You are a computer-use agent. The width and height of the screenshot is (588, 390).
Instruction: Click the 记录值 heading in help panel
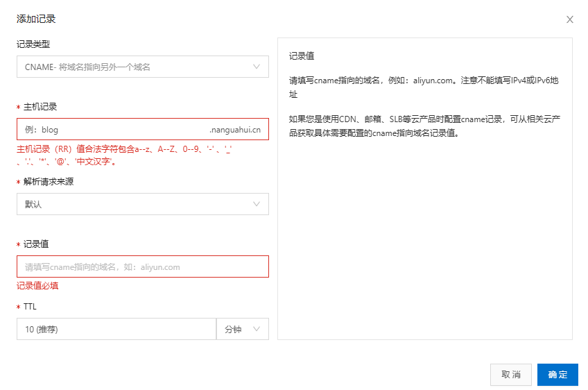pyautogui.click(x=302, y=56)
